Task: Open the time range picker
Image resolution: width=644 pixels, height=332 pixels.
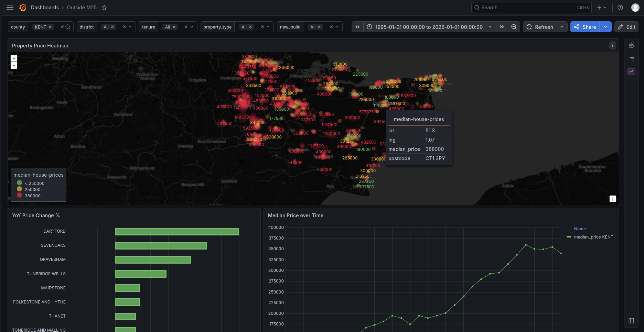Action: 430,27
